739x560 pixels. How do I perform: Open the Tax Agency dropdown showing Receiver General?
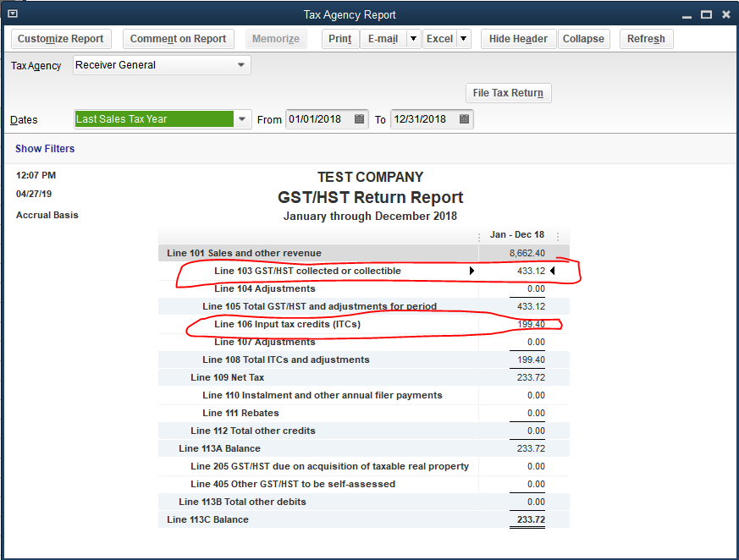click(x=242, y=65)
